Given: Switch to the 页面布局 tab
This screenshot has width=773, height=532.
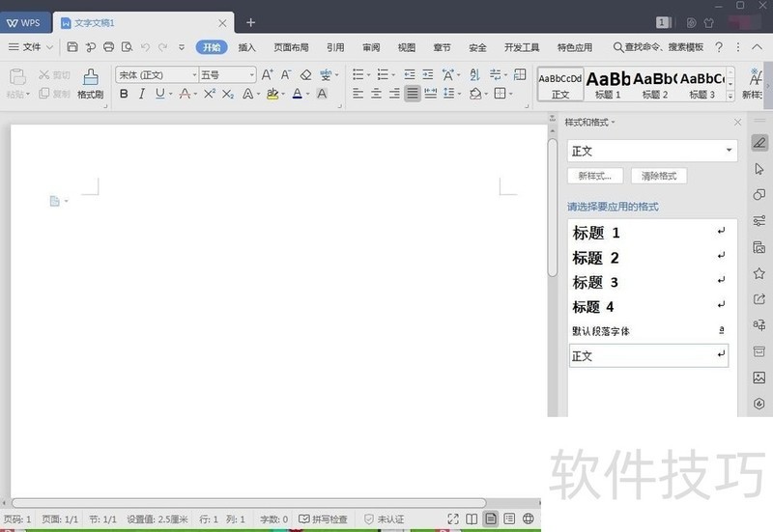Looking at the screenshot, I should [x=292, y=47].
